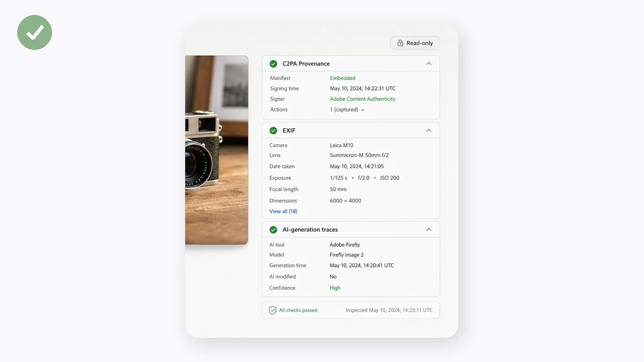644x362 pixels.
Task: Click the Adobe Firefly AI tool value
Action: point(345,245)
